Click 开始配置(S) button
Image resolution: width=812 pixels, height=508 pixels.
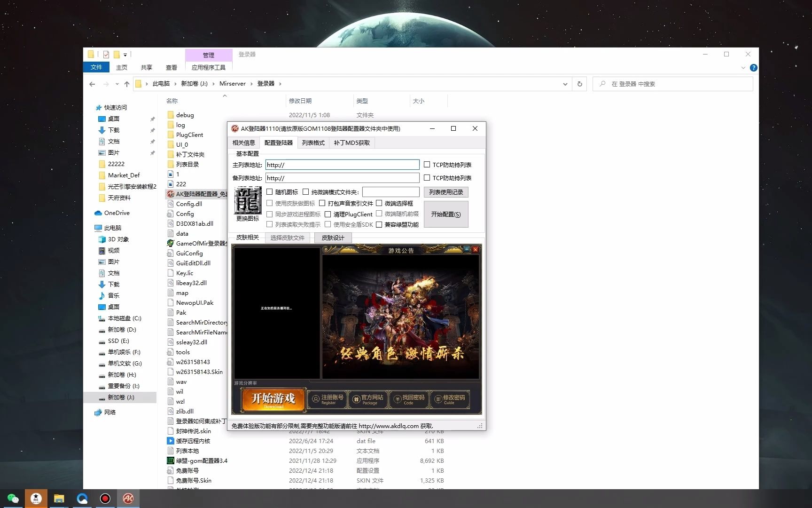tap(446, 214)
